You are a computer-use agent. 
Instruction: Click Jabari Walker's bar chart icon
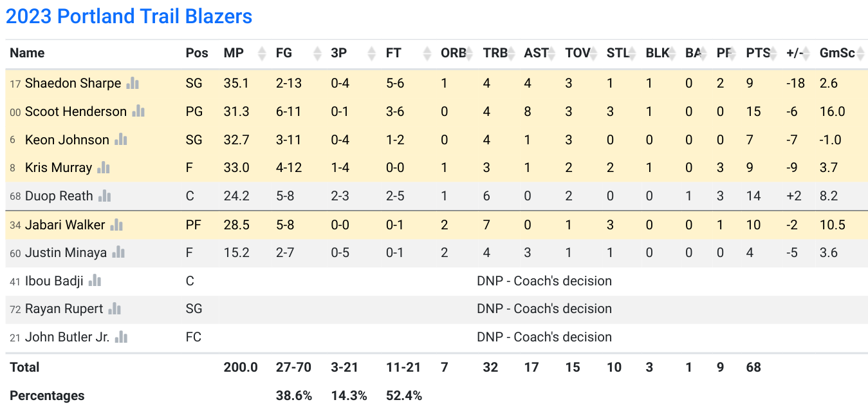[x=116, y=225]
